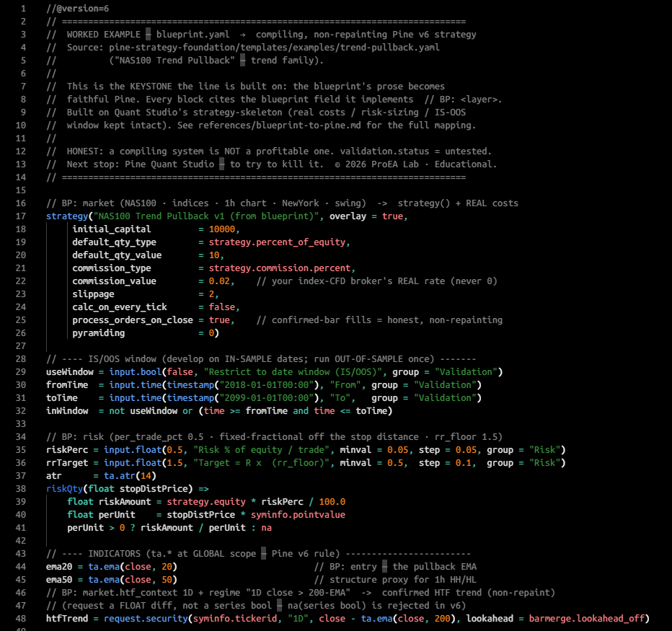
Task: Click strategy.commission.percent on line 21
Action: pyautogui.click(x=280, y=268)
